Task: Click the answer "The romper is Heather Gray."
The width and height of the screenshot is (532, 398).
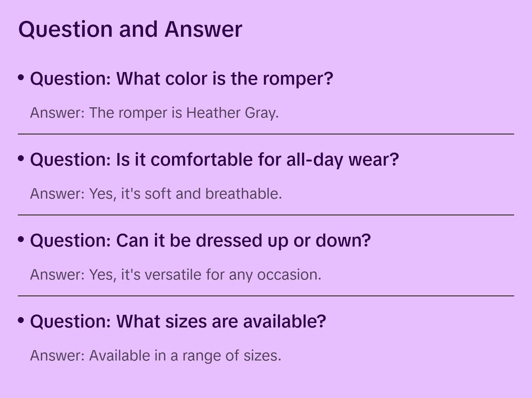Action: [154, 113]
